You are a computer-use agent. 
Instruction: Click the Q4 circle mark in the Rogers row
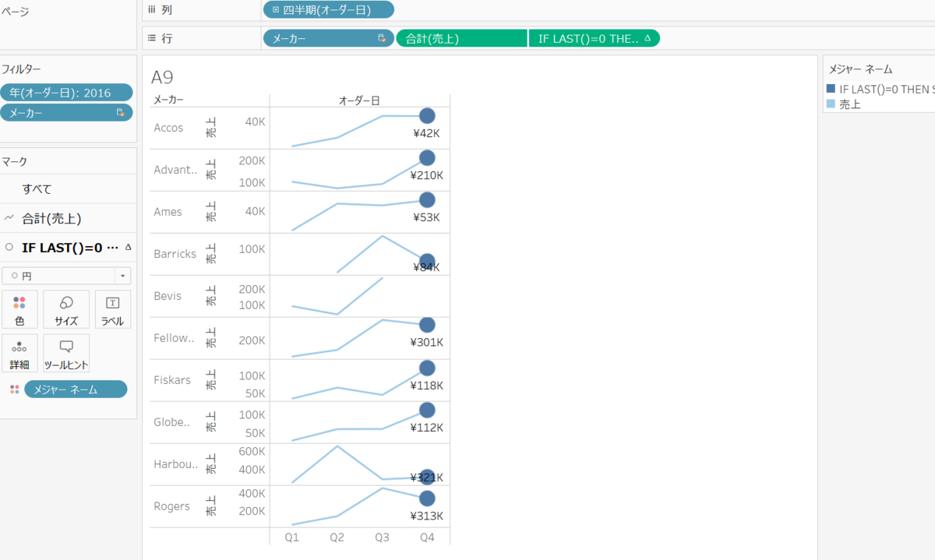[x=427, y=498]
